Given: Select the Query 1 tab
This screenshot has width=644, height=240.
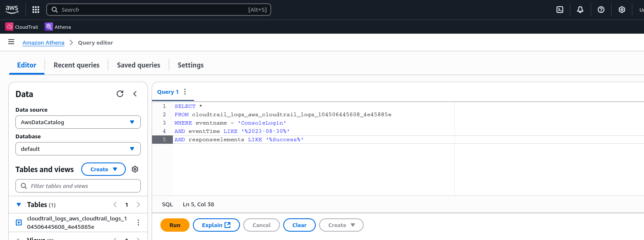Looking at the screenshot, I should click(x=168, y=92).
